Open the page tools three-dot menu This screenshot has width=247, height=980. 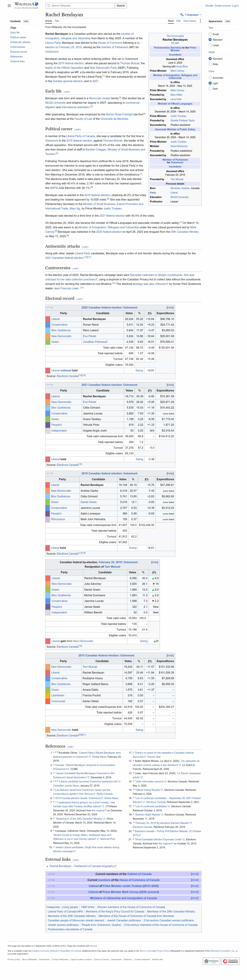pyautogui.click(x=200, y=21)
